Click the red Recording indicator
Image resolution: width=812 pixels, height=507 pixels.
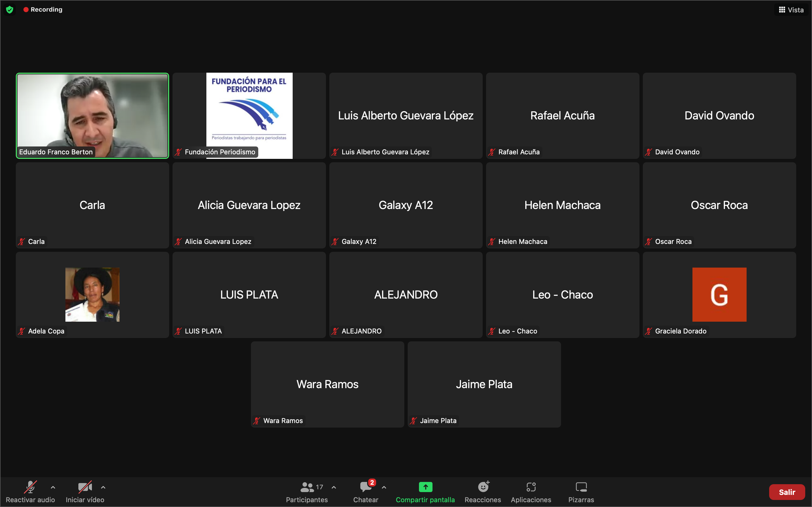click(43, 10)
